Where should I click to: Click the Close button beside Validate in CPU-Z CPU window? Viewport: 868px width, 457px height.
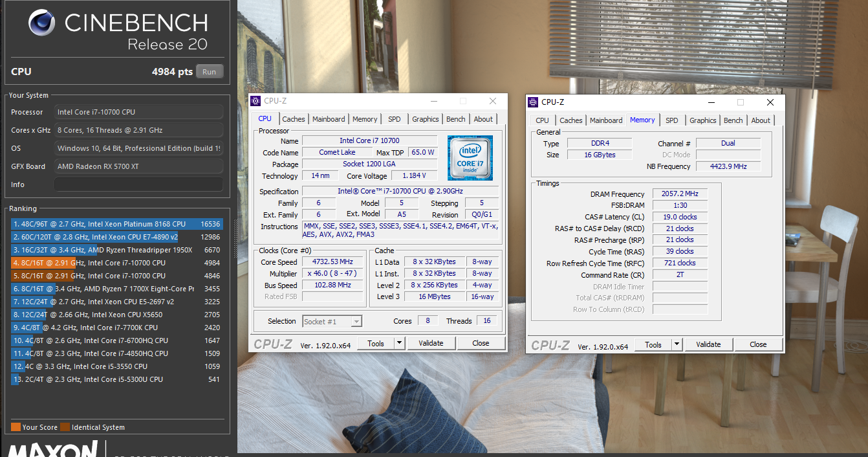click(481, 343)
